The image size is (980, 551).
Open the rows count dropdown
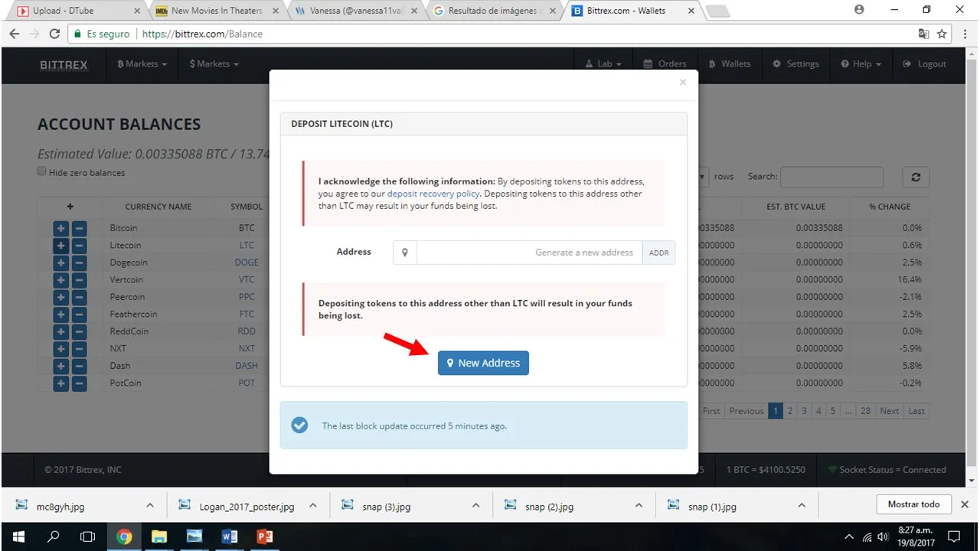pyautogui.click(x=703, y=177)
